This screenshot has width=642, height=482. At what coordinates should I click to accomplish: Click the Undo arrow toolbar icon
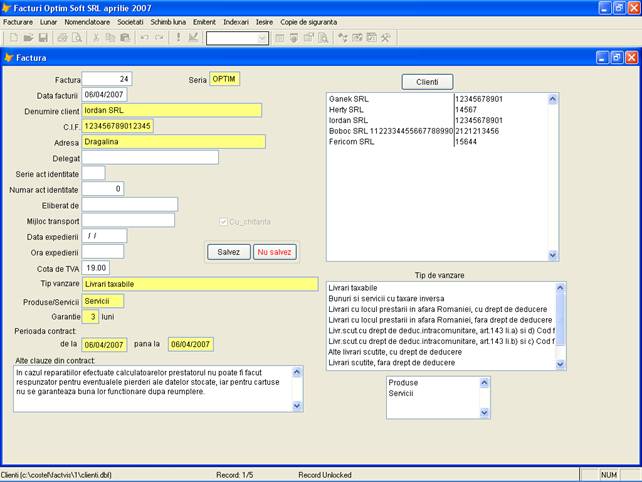pos(144,37)
